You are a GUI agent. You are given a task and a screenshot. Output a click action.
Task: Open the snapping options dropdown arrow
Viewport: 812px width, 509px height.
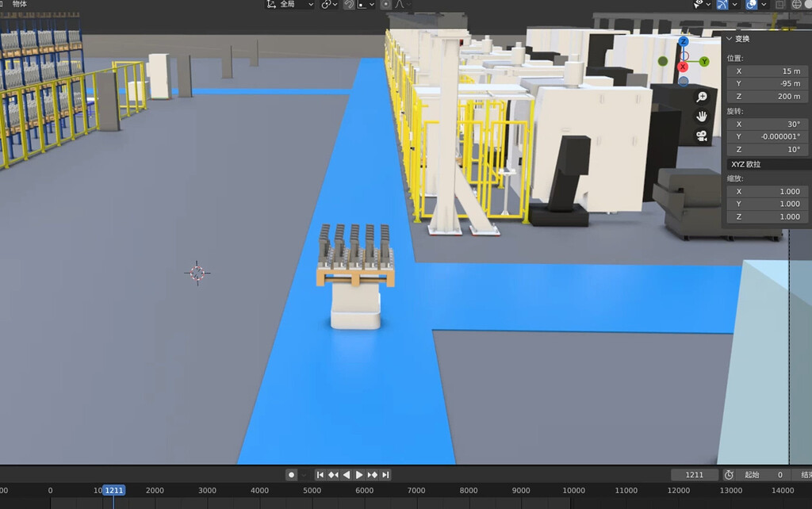(x=371, y=6)
